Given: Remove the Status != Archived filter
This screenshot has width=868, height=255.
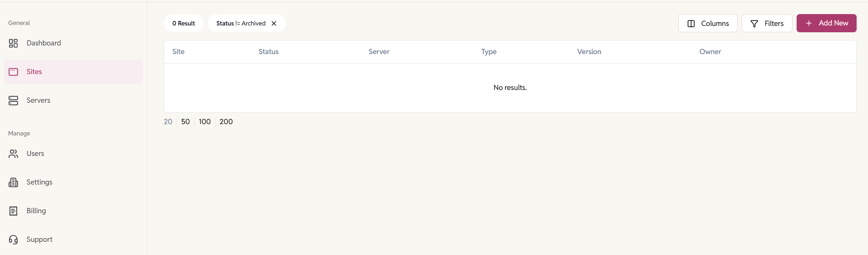Looking at the screenshot, I should coord(274,24).
